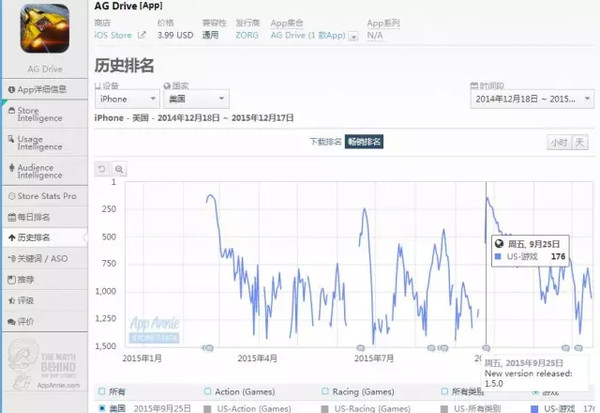Click the price text 3.99 USD
The width and height of the screenshot is (600, 413).
[175, 35]
